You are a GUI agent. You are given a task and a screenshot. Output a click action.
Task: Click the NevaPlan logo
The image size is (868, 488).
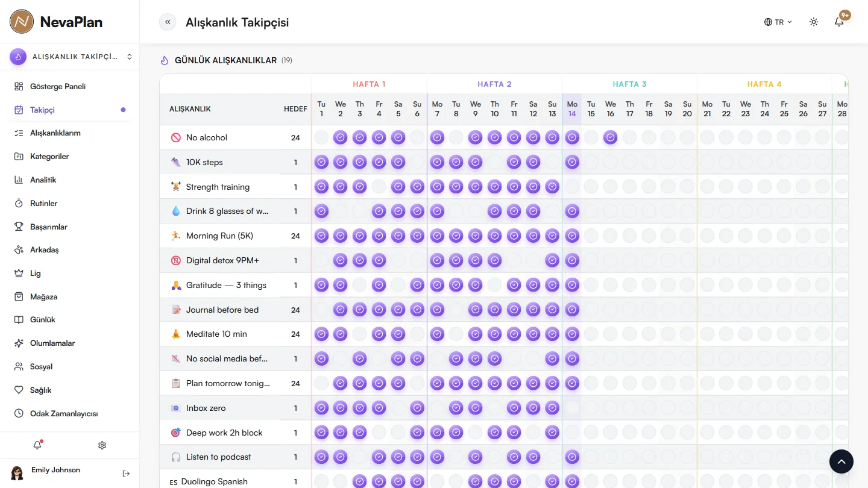pos(56,22)
